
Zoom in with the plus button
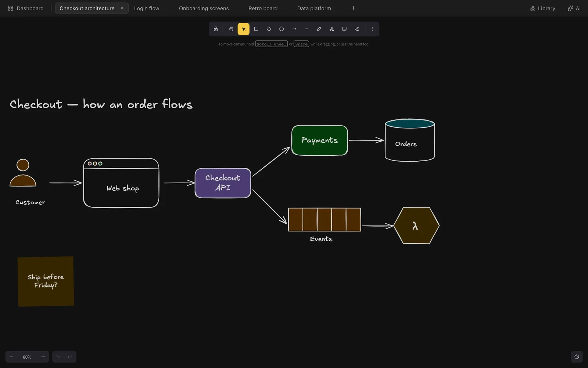click(x=43, y=357)
